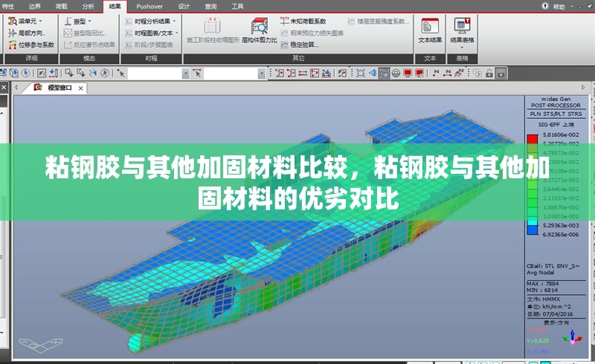Open the 特性 ribbon tab
The height and width of the screenshot is (364, 595).
[x=7, y=7]
